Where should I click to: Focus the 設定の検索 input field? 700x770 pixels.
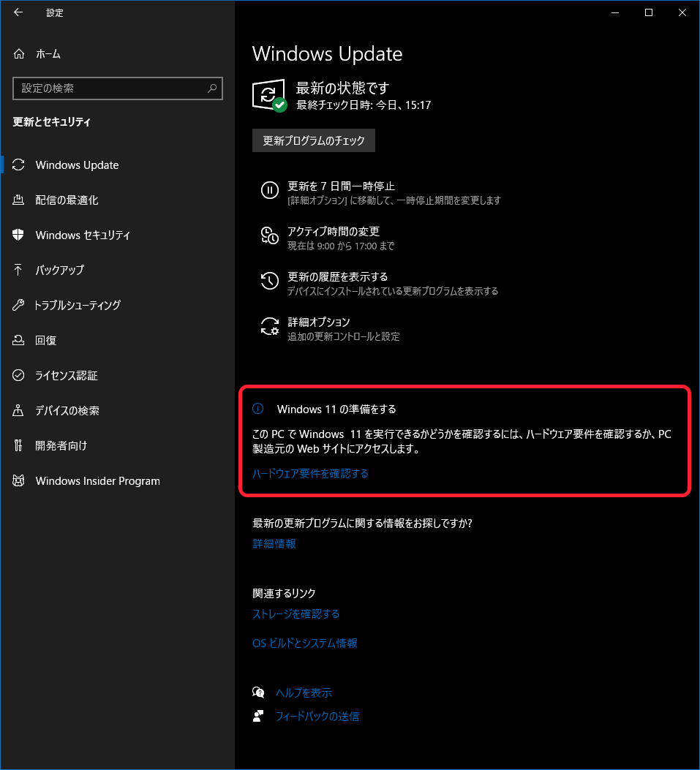[x=110, y=88]
